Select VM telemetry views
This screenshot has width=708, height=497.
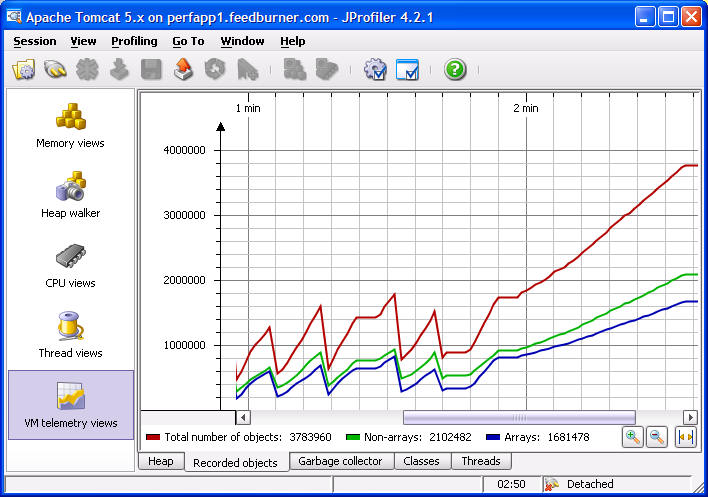70,405
